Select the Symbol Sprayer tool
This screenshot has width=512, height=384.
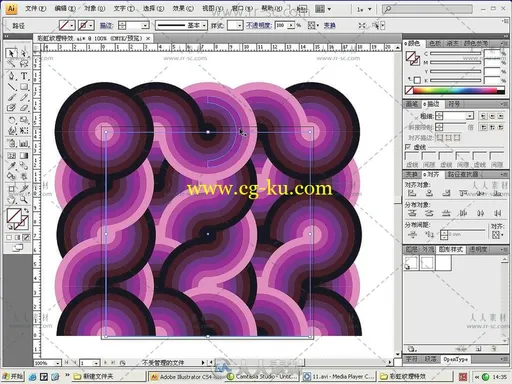click(11, 143)
